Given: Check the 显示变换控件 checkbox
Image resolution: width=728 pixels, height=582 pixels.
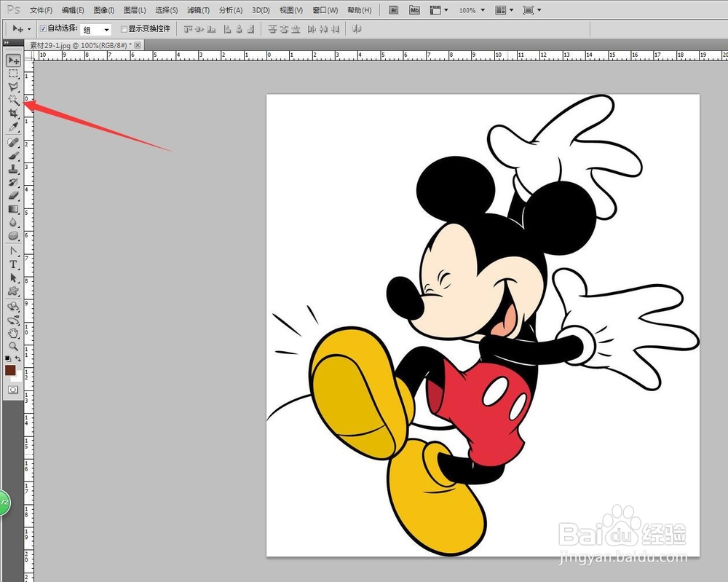Looking at the screenshot, I should pos(124,29).
